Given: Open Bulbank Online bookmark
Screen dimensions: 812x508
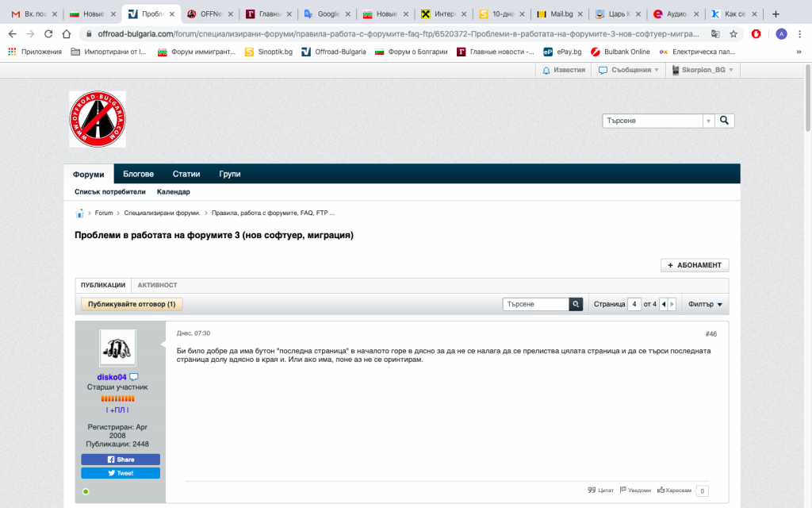Looking at the screenshot, I should coord(620,52).
